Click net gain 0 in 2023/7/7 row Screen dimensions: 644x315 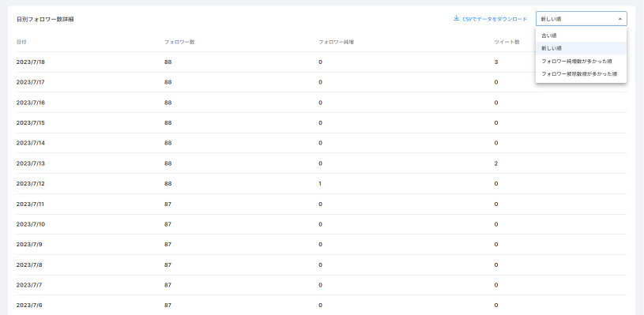320,285
